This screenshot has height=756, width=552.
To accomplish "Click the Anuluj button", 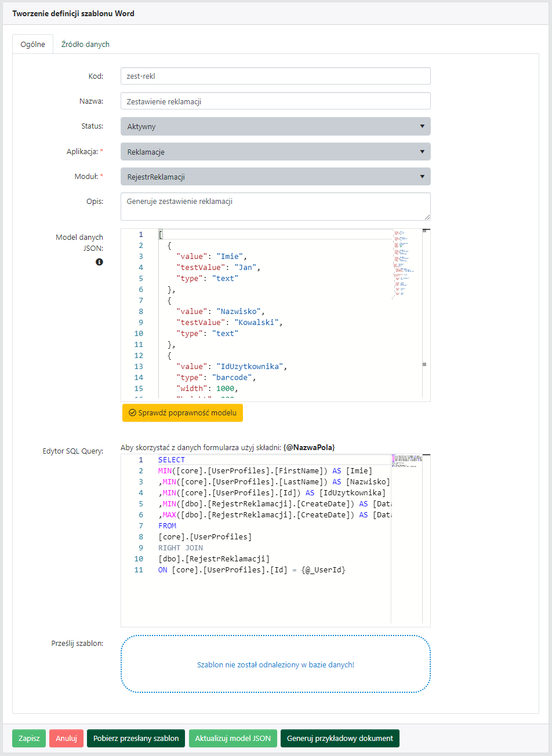I will point(66,738).
